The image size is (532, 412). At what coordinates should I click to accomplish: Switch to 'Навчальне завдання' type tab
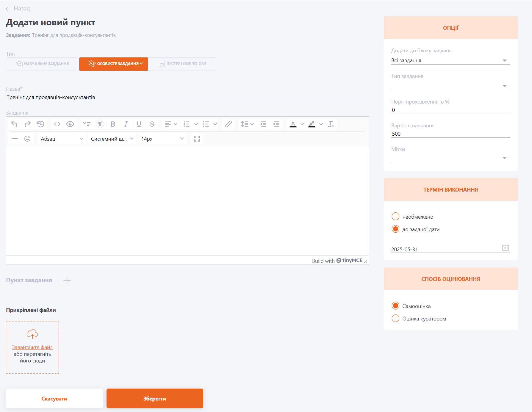tap(42, 64)
